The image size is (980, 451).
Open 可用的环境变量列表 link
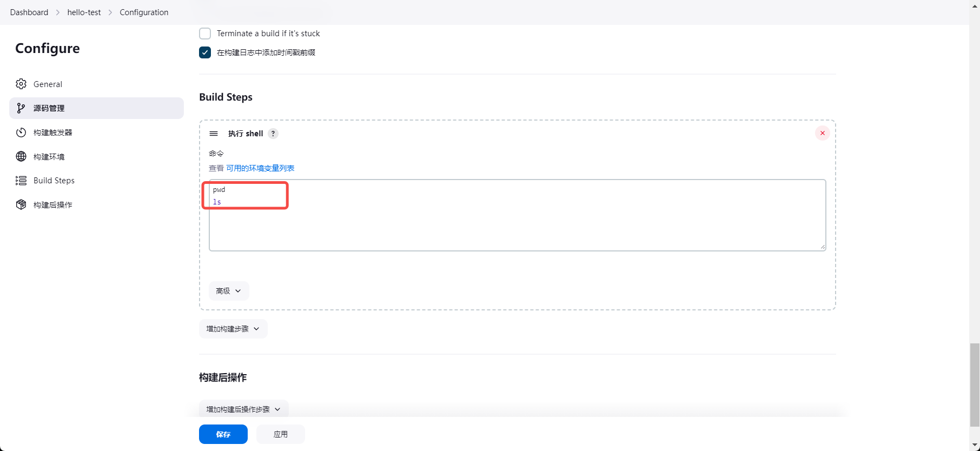(260, 168)
